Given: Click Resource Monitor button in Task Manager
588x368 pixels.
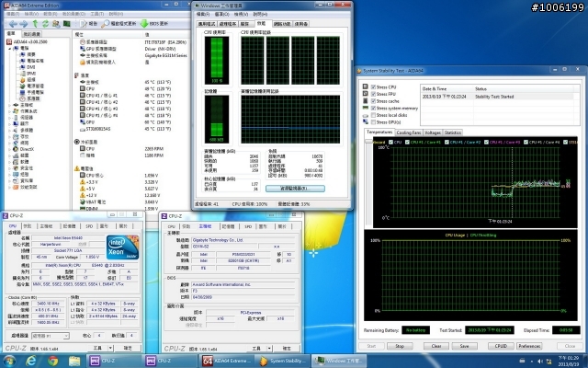Looking at the screenshot, I should pyautogui.click(x=295, y=189).
